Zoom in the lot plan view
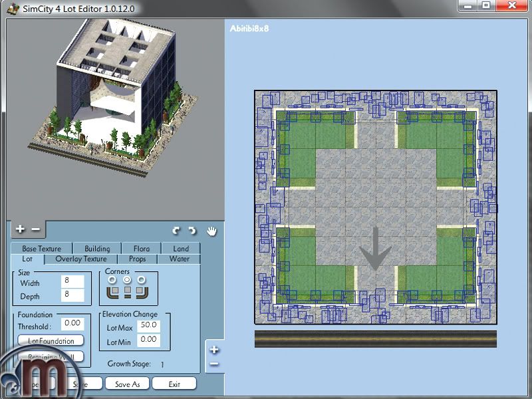This screenshot has height=399, width=532. click(213, 350)
